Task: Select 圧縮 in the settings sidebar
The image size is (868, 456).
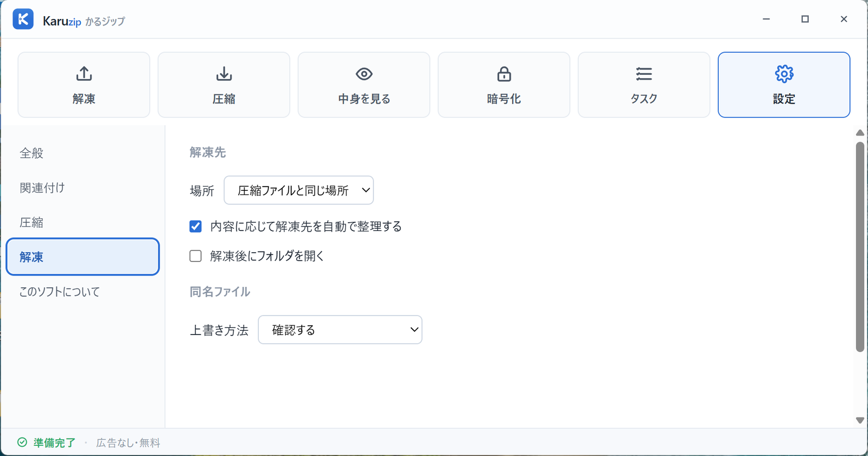Action: (x=82, y=222)
